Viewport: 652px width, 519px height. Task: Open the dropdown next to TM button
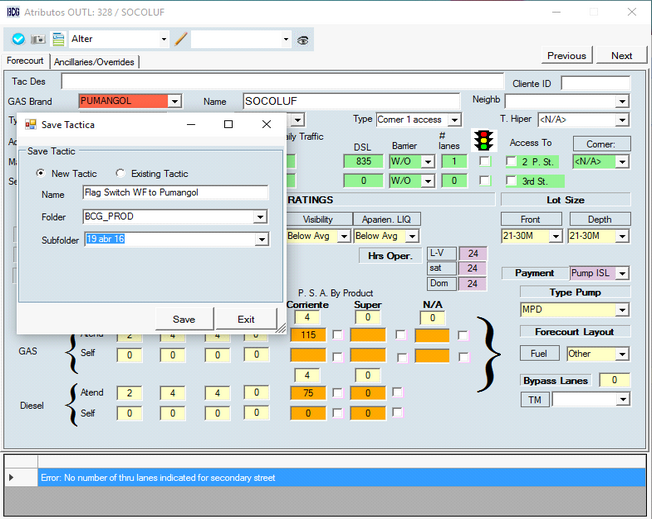pyautogui.click(x=622, y=400)
